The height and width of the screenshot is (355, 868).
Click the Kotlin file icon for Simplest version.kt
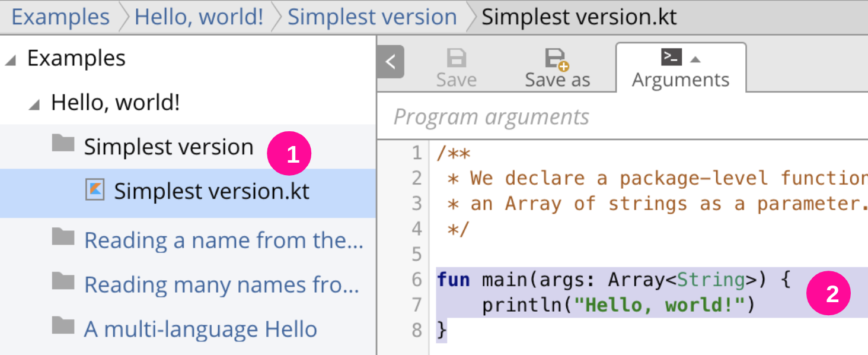(95, 190)
